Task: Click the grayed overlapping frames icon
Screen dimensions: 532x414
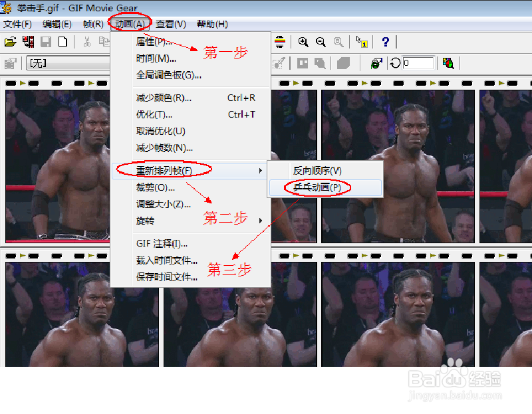Action: tap(320, 63)
